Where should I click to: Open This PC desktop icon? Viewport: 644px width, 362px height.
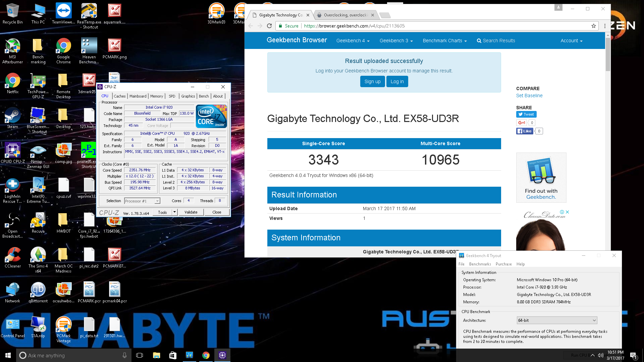[38, 14]
